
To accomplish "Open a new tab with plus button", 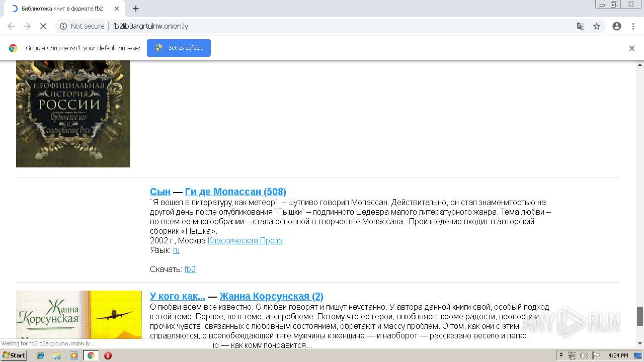I will [x=136, y=9].
